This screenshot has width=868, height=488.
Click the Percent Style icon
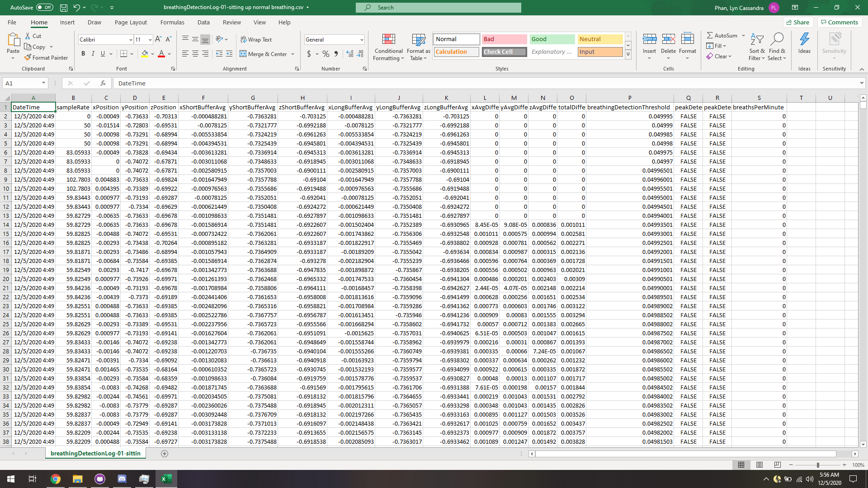tap(326, 53)
